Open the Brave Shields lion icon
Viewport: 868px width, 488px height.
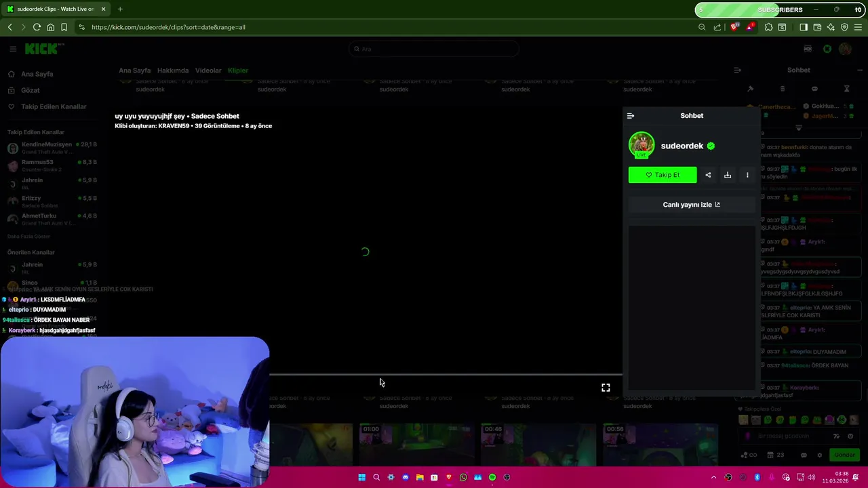(734, 27)
